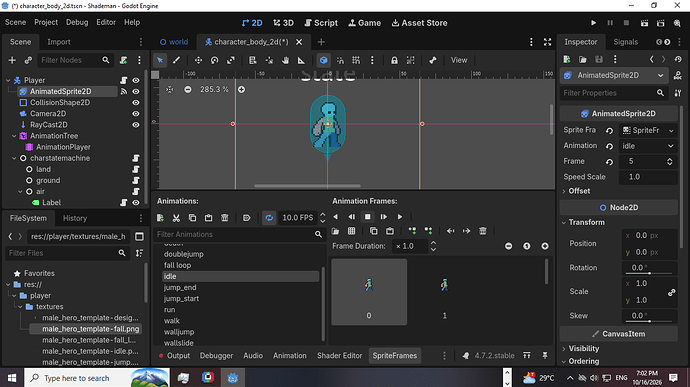690x387 pixels.
Task: Add a new animation in SpriteFrames
Action: [160, 217]
